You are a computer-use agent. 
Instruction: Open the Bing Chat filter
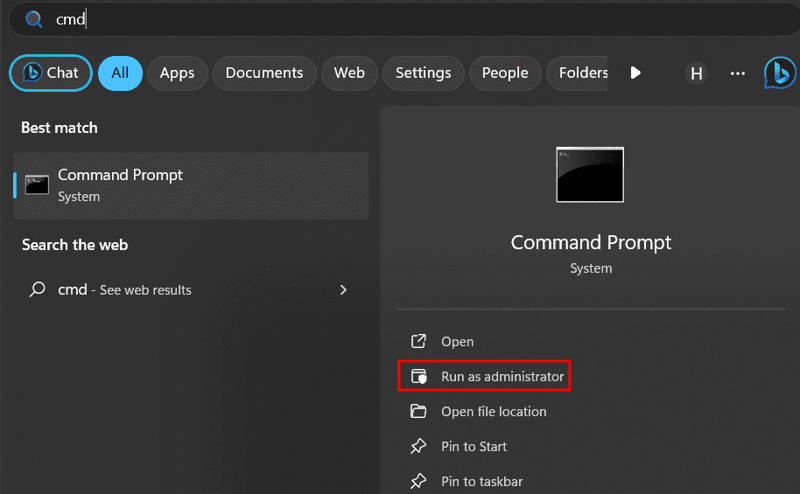pos(51,73)
